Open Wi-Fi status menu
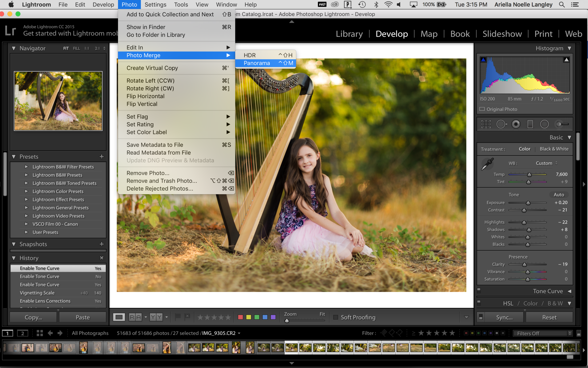The width and height of the screenshot is (588, 368). coord(388,4)
